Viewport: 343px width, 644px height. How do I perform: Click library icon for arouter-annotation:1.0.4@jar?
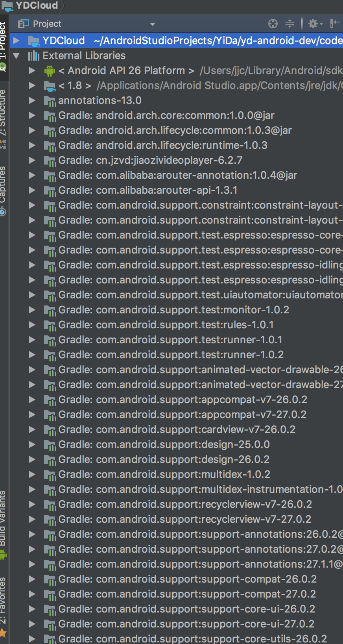click(x=50, y=176)
